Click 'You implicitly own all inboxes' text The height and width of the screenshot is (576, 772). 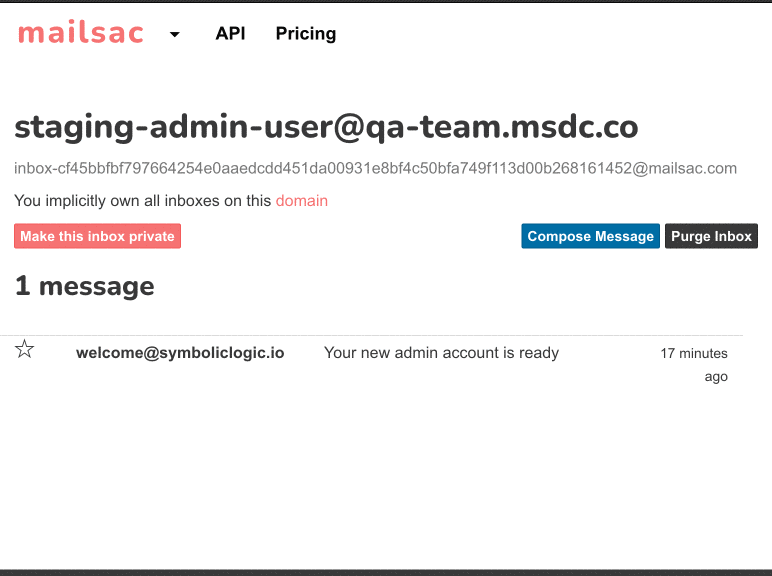(x=142, y=201)
